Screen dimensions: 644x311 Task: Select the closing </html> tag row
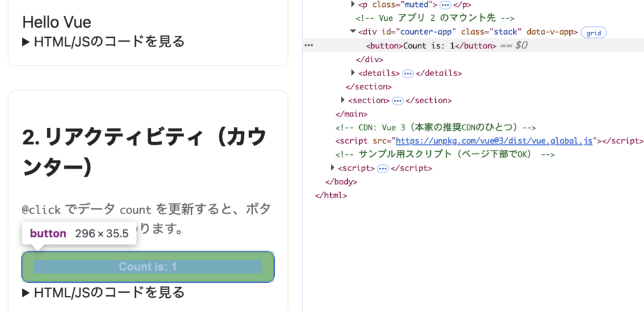point(331,195)
